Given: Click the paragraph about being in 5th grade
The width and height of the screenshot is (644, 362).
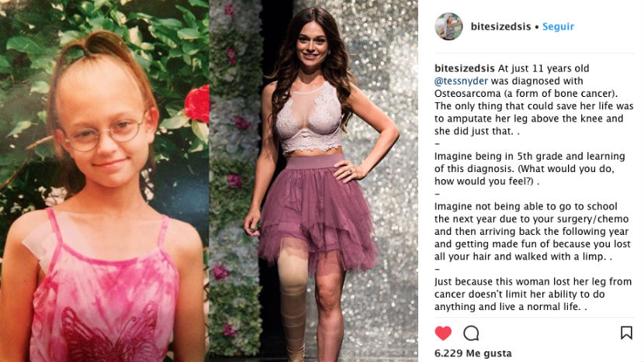Looking at the screenshot, I should pos(530,169).
